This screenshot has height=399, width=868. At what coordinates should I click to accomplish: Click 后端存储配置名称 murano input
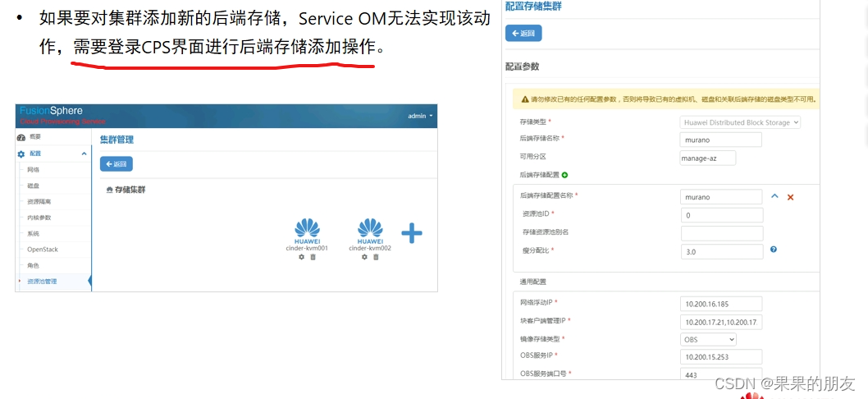coord(721,197)
